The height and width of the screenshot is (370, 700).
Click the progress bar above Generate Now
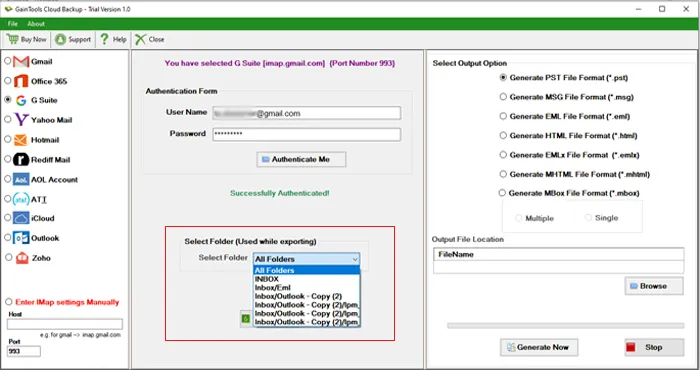(566, 326)
